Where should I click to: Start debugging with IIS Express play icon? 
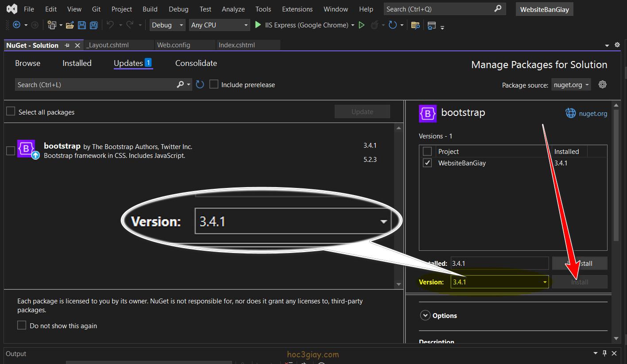258,25
